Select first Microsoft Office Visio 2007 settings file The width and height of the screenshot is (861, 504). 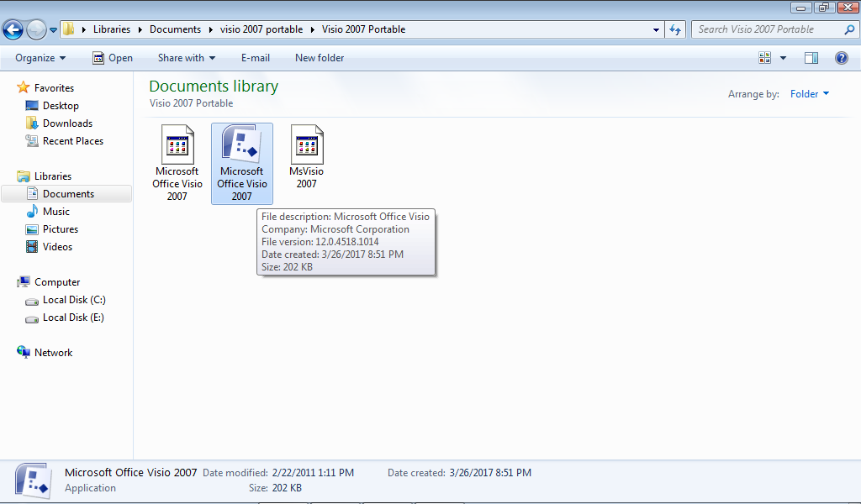[x=177, y=164]
